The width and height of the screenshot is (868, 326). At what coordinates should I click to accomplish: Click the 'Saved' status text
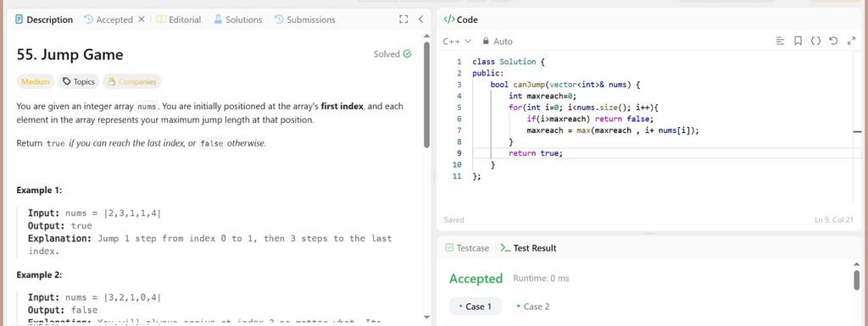tap(454, 220)
